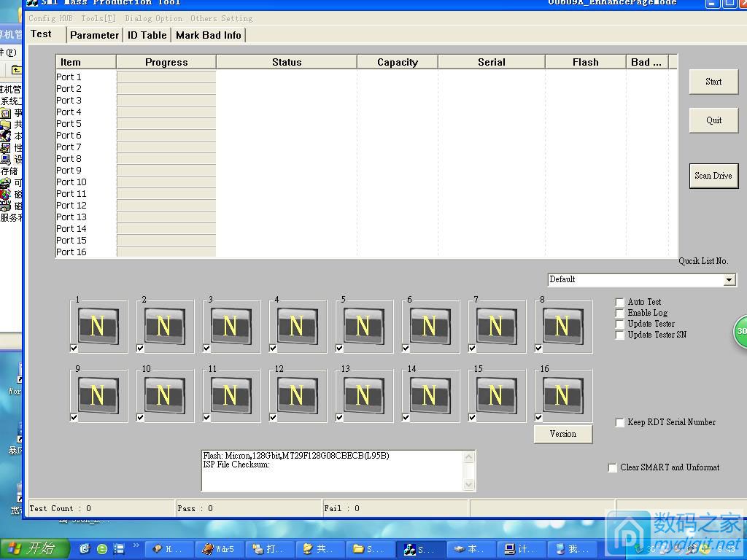Click the port 4 status icon

298,326
